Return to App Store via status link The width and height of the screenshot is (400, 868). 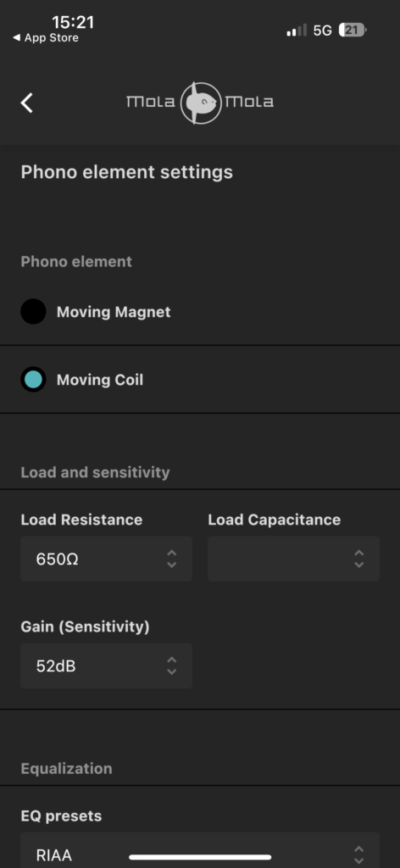click(x=46, y=37)
